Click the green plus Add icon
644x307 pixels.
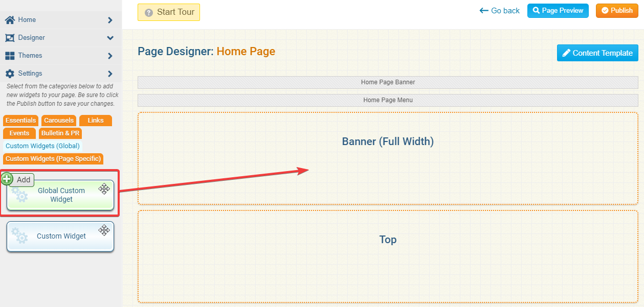(x=7, y=179)
